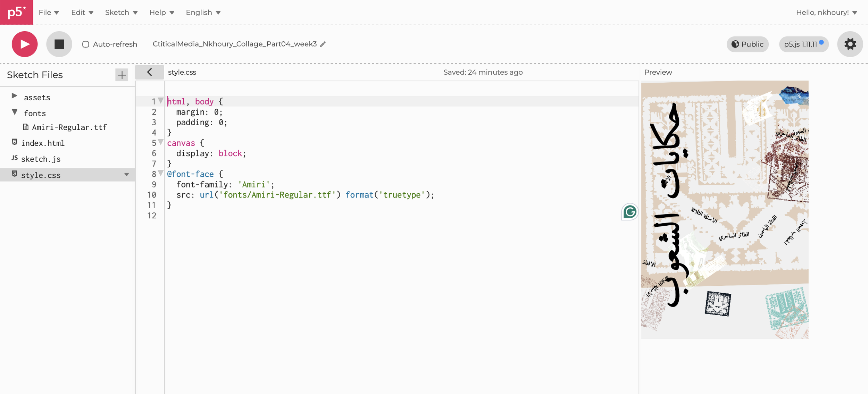The width and height of the screenshot is (868, 394).
Task: Click the style.css tab title
Action: [182, 72]
